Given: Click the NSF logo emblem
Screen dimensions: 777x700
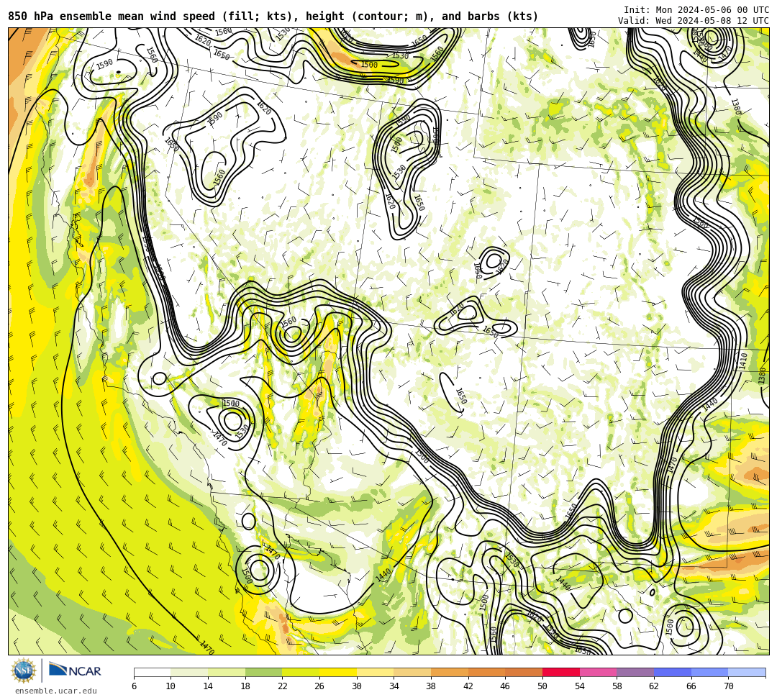Looking at the screenshot, I should [24, 671].
